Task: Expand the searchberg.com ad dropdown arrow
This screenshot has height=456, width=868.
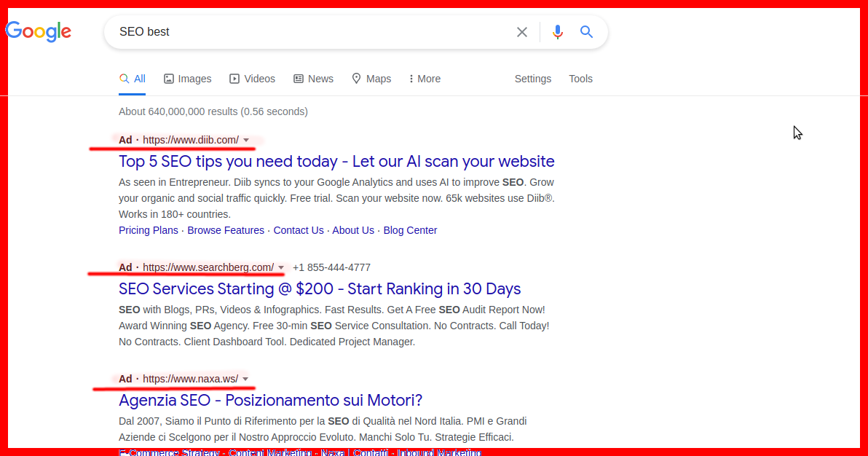Action: pyautogui.click(x=281, y=267)
